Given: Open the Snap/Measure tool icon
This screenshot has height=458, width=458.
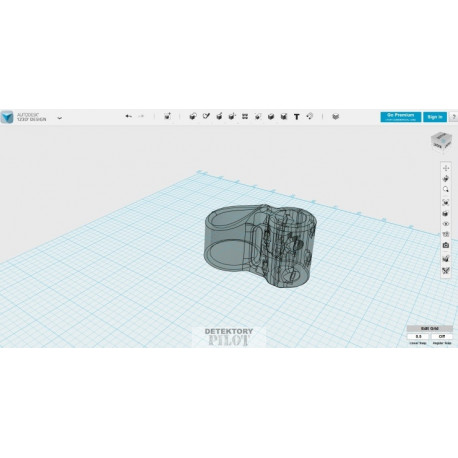Looking at the screenshot, I should (310, 116).
